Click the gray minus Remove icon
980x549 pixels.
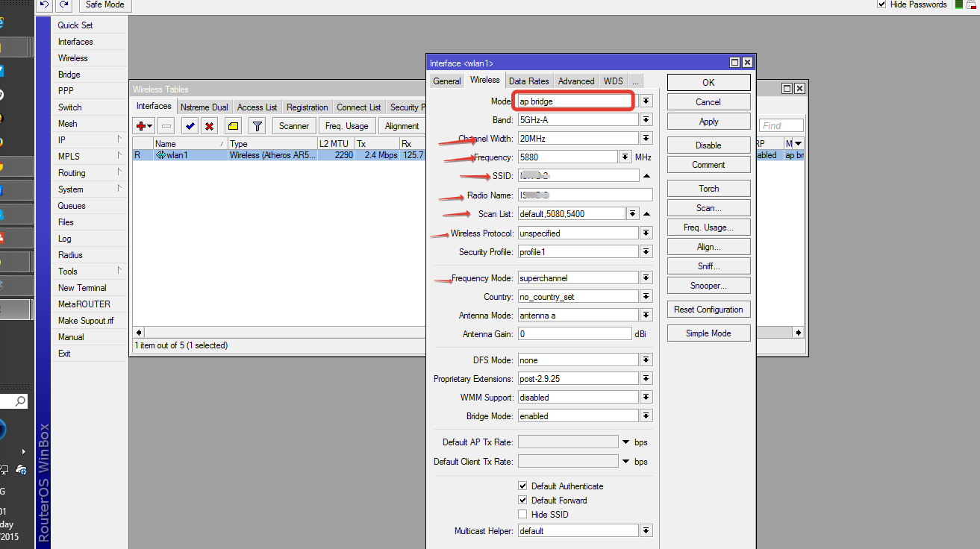tap(166, 126)
